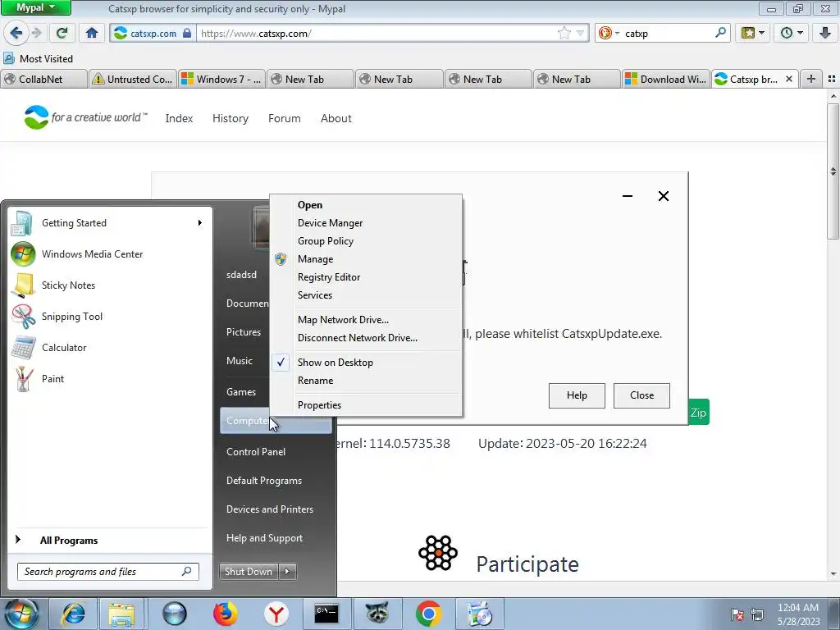This screenshot has width=840, height=630.
Task: Open Calculator from the Start menu
Action: point(109,347)
